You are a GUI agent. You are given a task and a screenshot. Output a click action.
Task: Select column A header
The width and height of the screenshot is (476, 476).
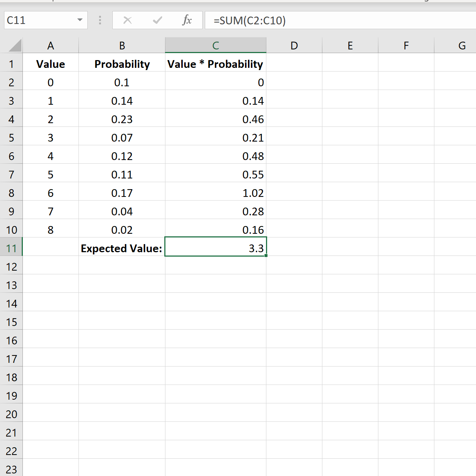coord(50,45)
